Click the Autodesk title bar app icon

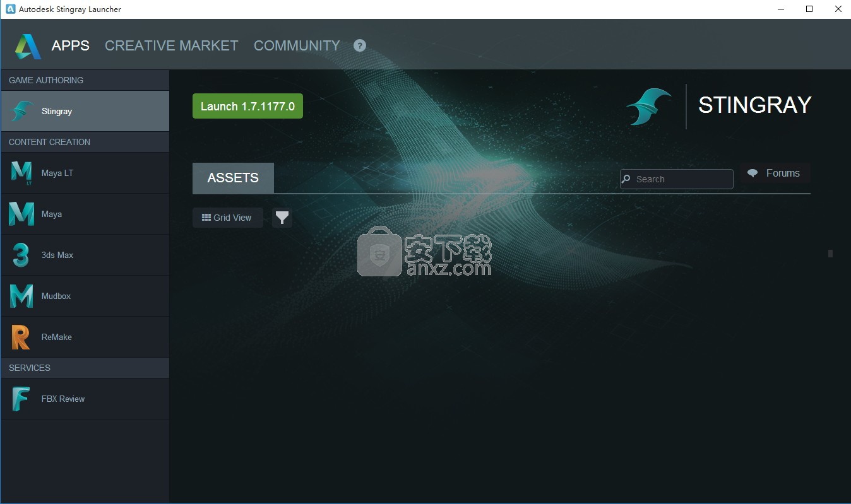click(x=10, y=9)
